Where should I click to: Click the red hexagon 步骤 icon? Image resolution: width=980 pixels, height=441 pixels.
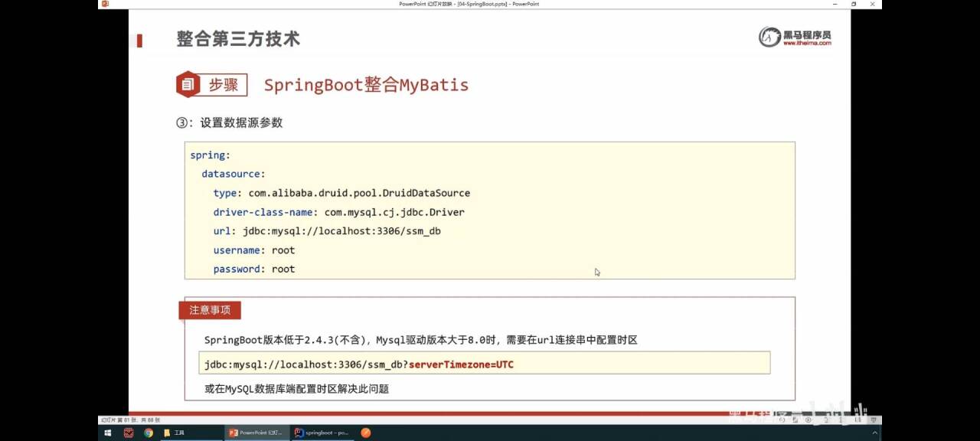click(188, 84)
